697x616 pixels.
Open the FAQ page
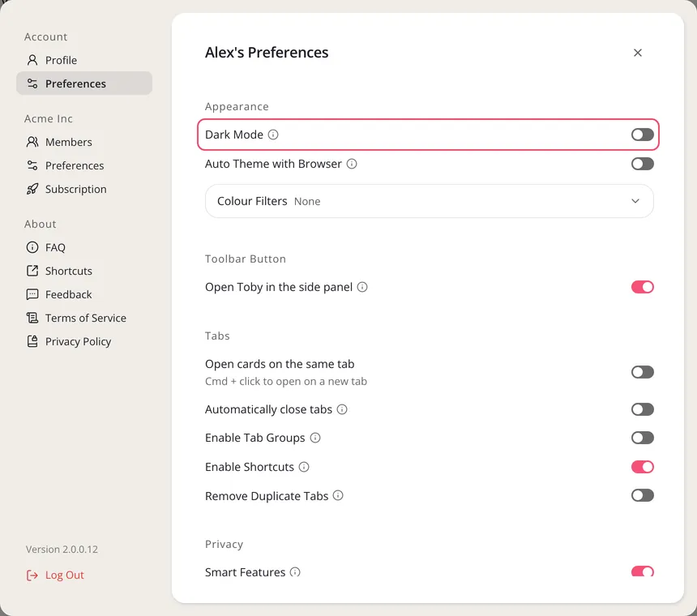84,247
